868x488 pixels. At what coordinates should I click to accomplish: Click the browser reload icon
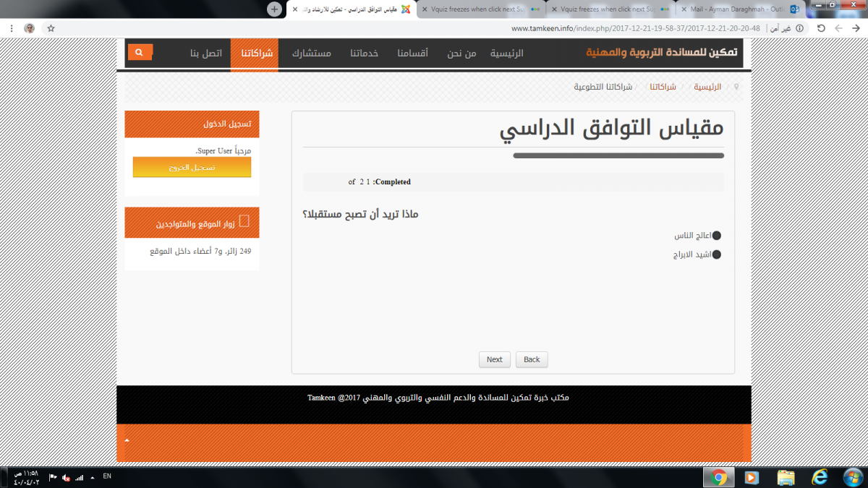(821, 28)
